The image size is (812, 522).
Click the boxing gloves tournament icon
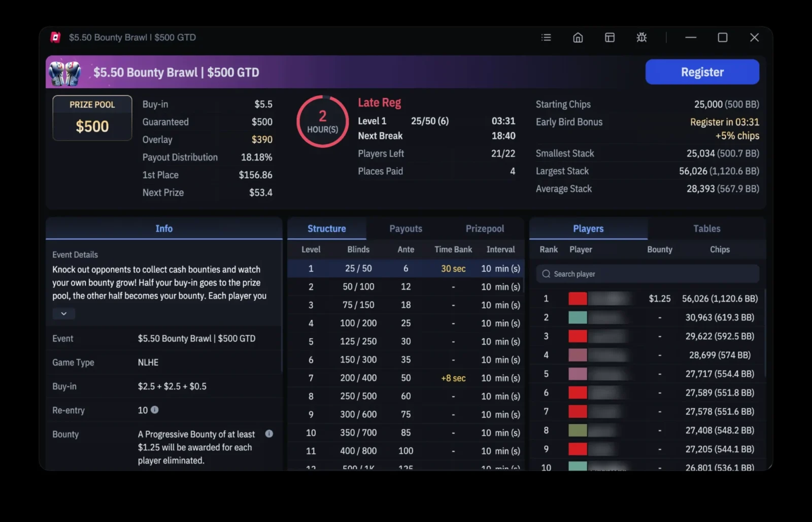[64, 73]
